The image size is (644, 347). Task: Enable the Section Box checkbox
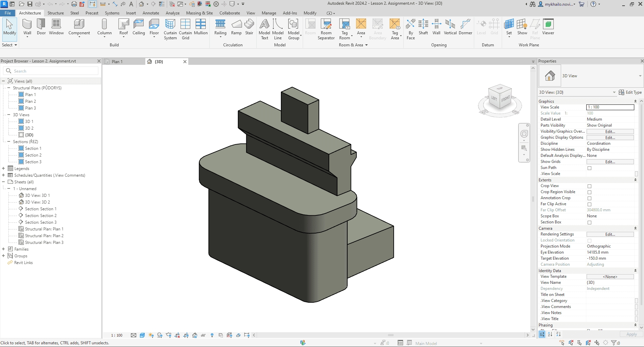589,222
